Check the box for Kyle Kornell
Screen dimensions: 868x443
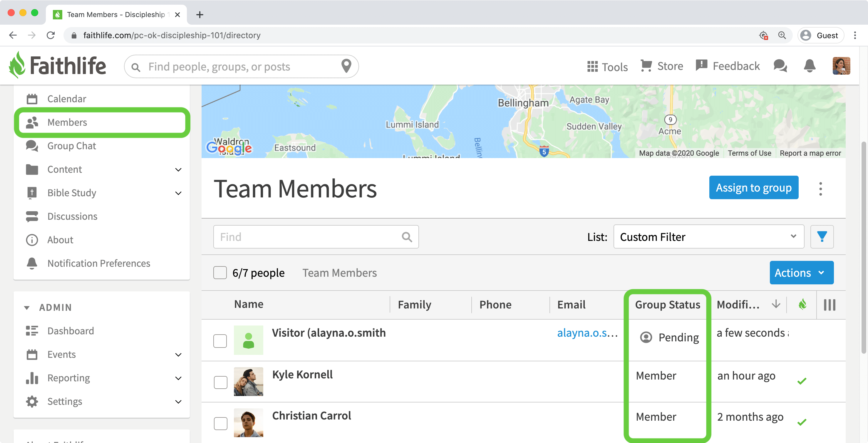(x=220, y=382)
